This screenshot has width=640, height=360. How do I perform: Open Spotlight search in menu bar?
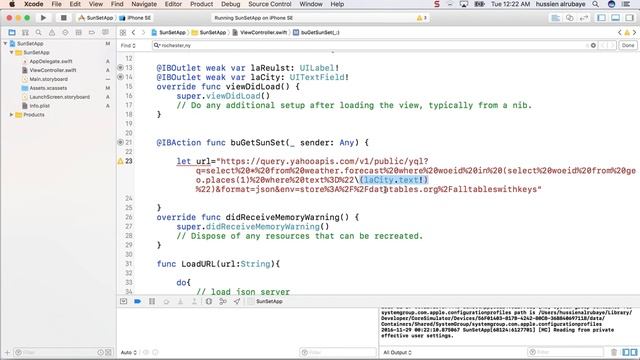point(596,4)
